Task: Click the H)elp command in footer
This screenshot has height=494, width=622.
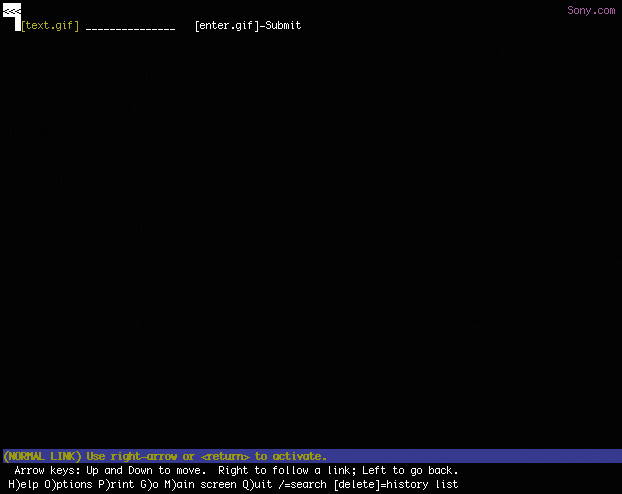Action: tap(23, 484)
